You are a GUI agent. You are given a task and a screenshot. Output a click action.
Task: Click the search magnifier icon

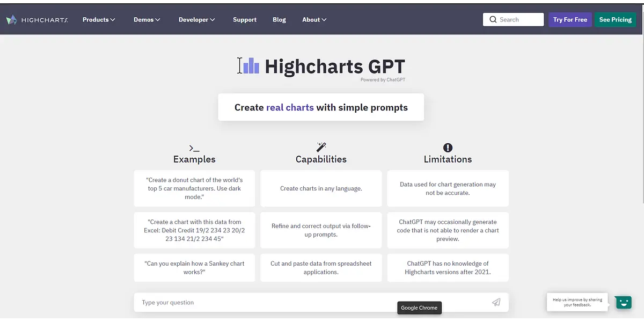coord(493,20)
